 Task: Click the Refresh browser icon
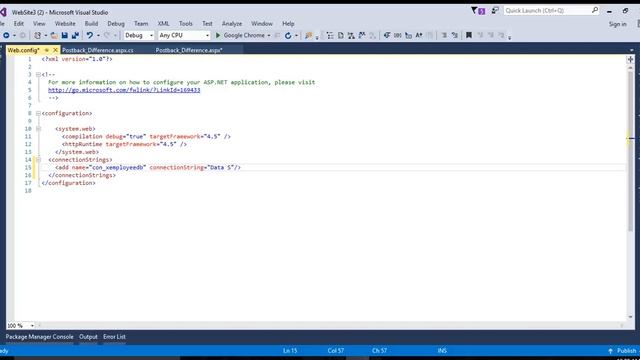click(288, 36)
